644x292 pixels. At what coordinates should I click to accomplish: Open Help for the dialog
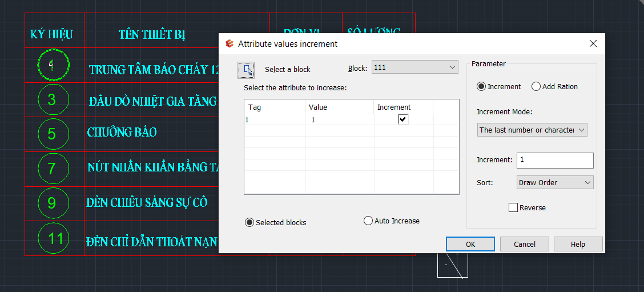tap(577, 244)
